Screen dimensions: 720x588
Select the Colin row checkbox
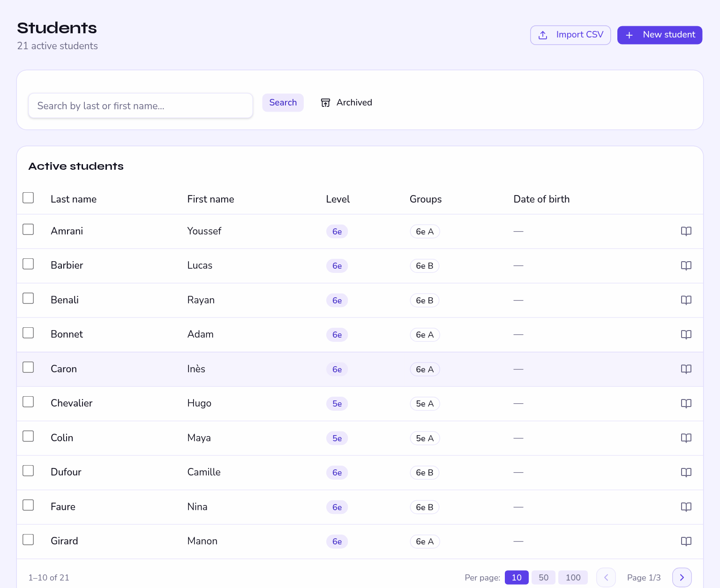click(x=28, y=436)
